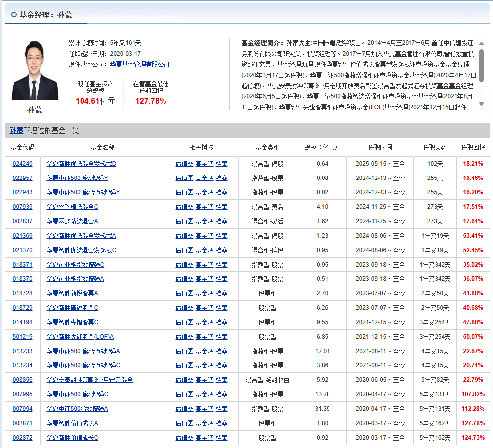Viewport: 493px width, 448px height.
Task: Open 档案 for fund 022943
Action: click(x=221, y=192)
